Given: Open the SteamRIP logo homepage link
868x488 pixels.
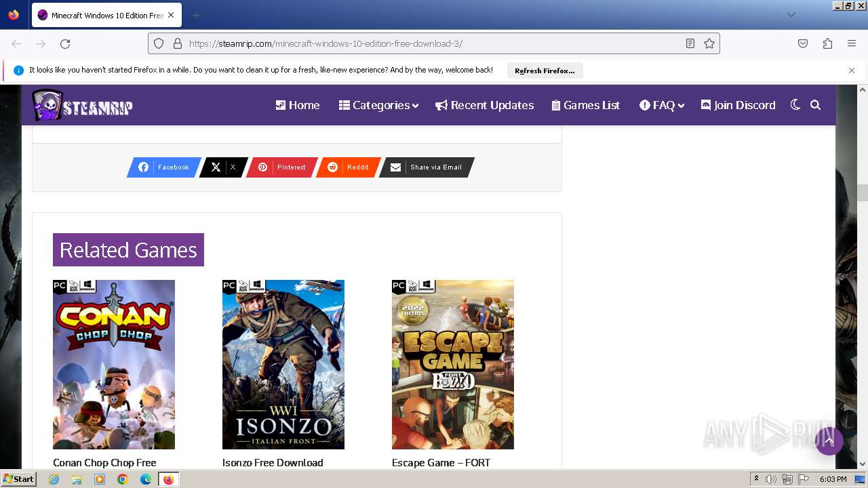Looking at the screenshot, I should (x=82, y=106).
